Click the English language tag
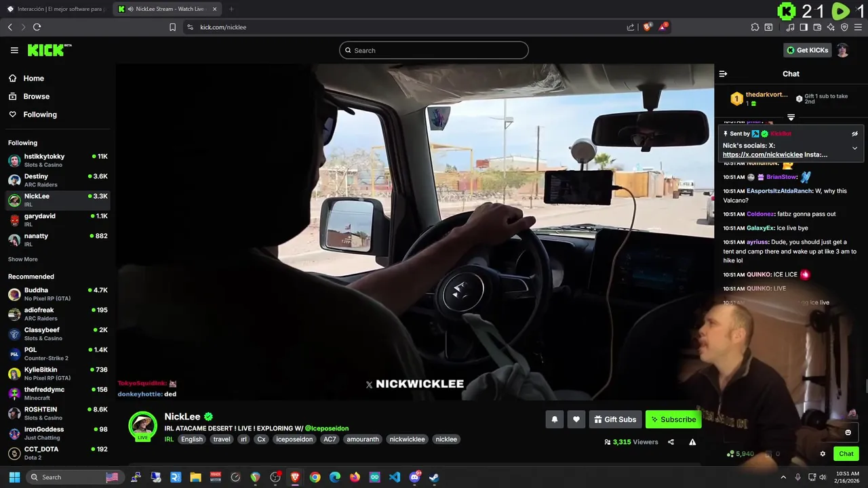This screenshot has height=488, width=868. click(192, 439)
